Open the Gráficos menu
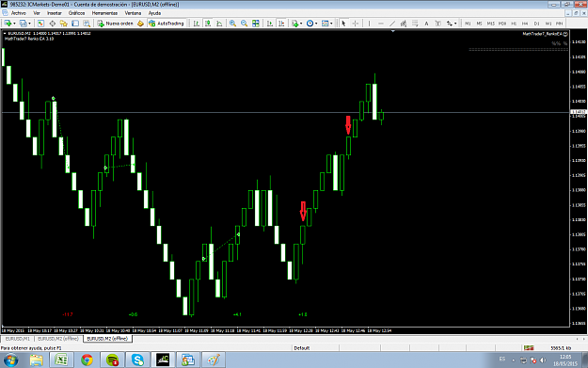 76,13
